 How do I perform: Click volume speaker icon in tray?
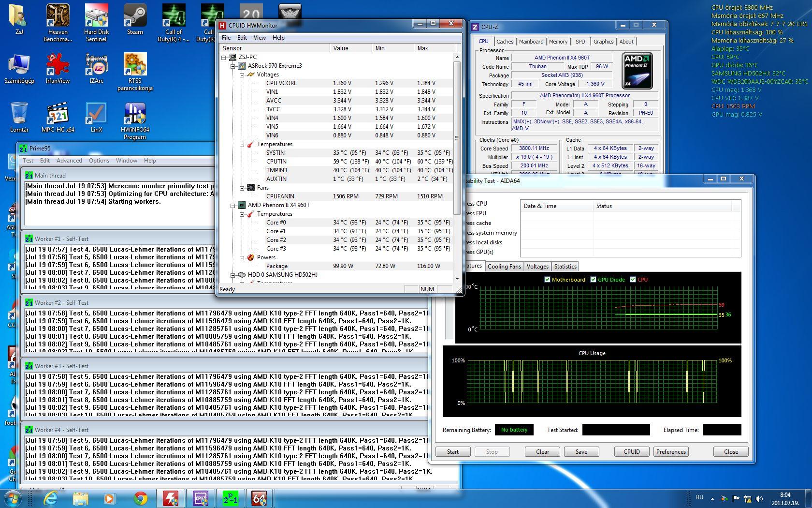759,498
